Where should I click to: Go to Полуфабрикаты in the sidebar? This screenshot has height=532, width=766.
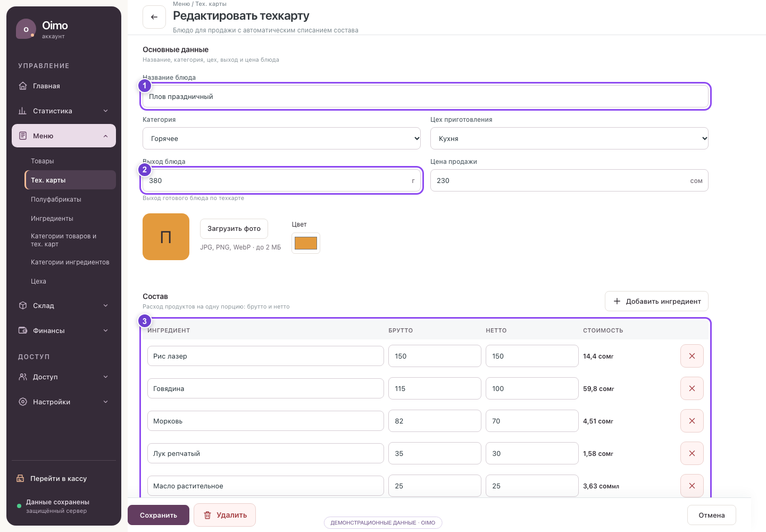pos(70,199)
